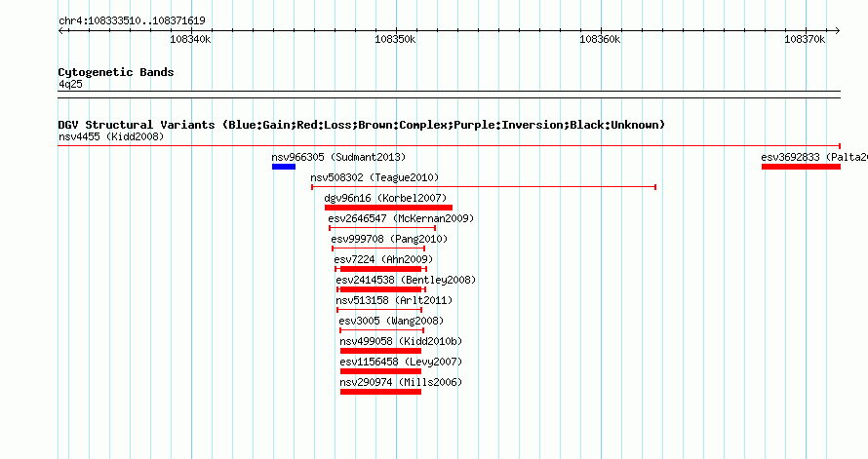This screenshot has width=868, height=459.
Task: Open the nsv966305 (Sudmant2013) label
Action: coord(338,157)
